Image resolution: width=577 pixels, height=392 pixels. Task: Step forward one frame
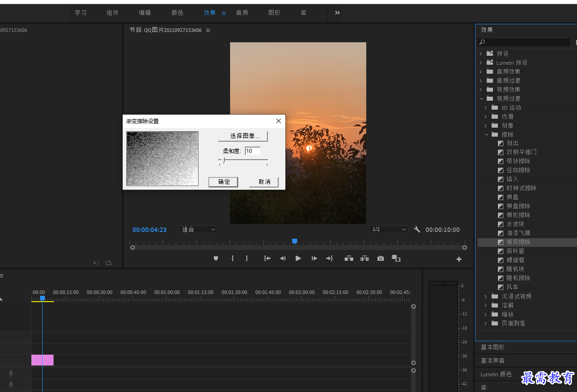(x=315, y=258)
